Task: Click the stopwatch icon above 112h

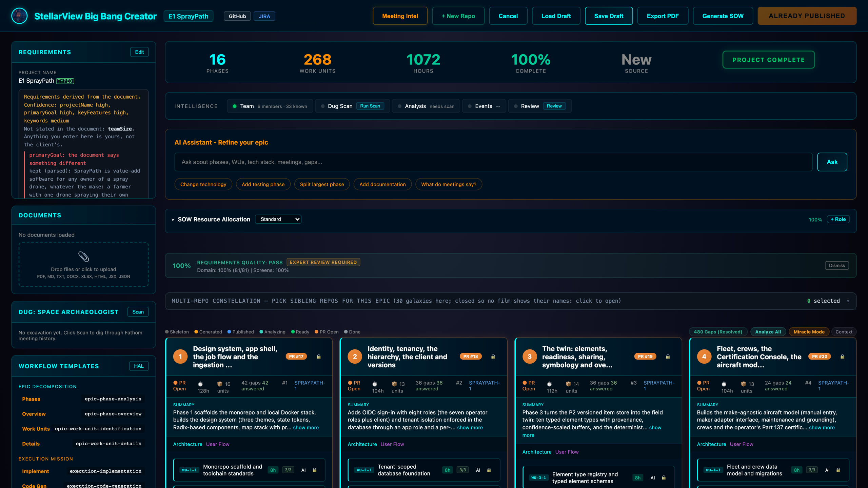Action: (549, 384)
